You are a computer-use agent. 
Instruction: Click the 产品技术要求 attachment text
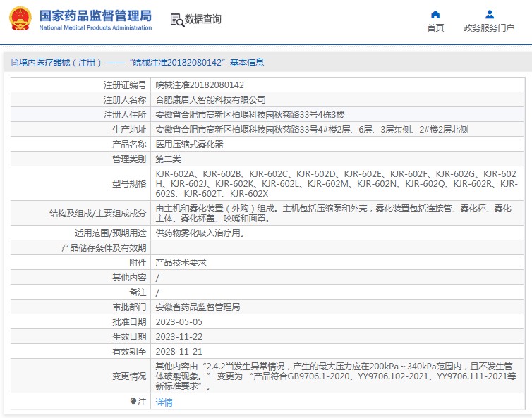click(181, 262)
